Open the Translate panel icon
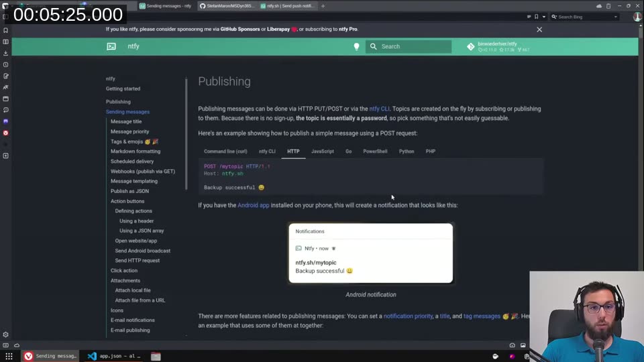 pyautogui.click(x=6, y=87)
